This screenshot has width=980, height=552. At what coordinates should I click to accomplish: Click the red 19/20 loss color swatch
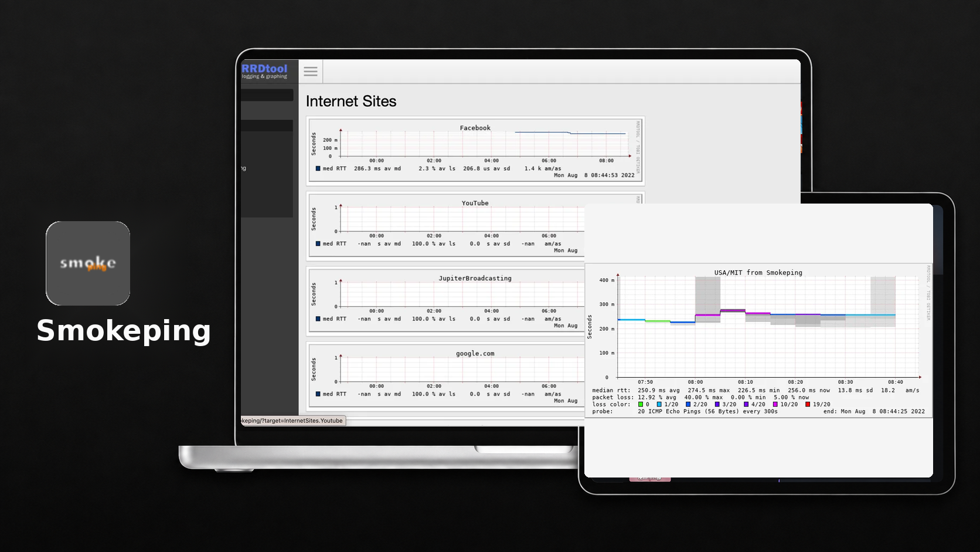click(808, 404)
